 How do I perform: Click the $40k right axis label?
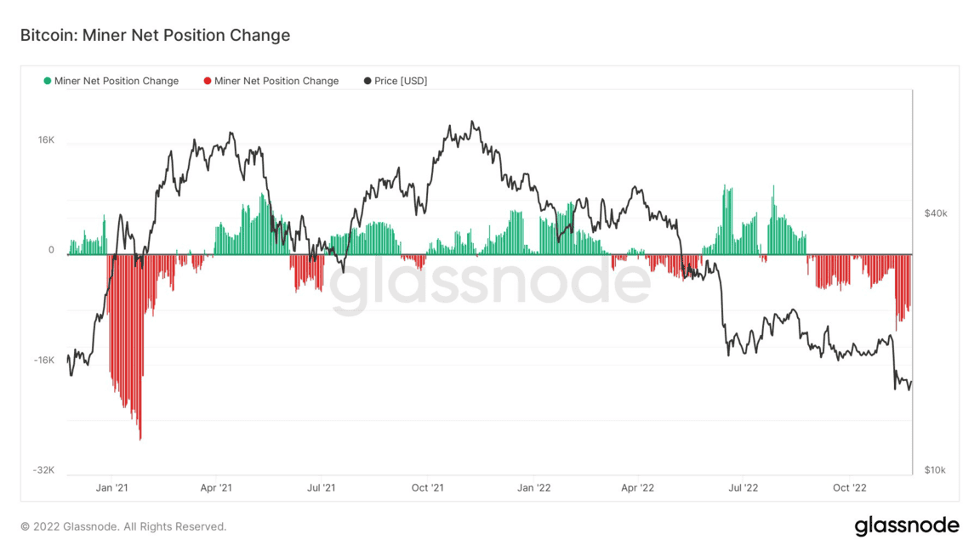[935, 213]
